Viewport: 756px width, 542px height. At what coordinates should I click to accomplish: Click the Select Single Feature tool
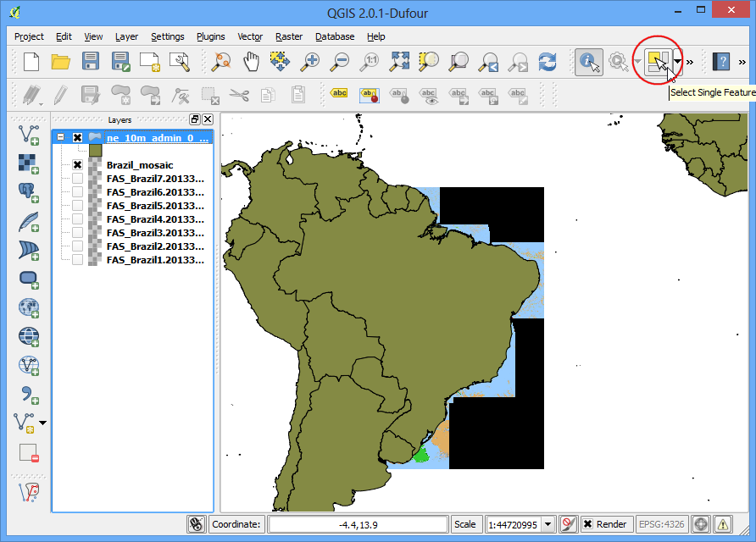coord(659,62)
